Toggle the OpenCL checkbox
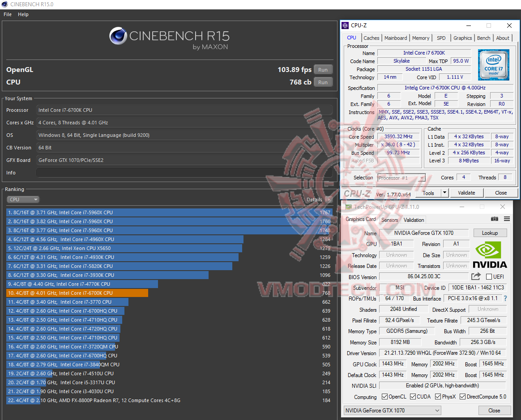This screenshot has height=420, width=521. (384, 396)
